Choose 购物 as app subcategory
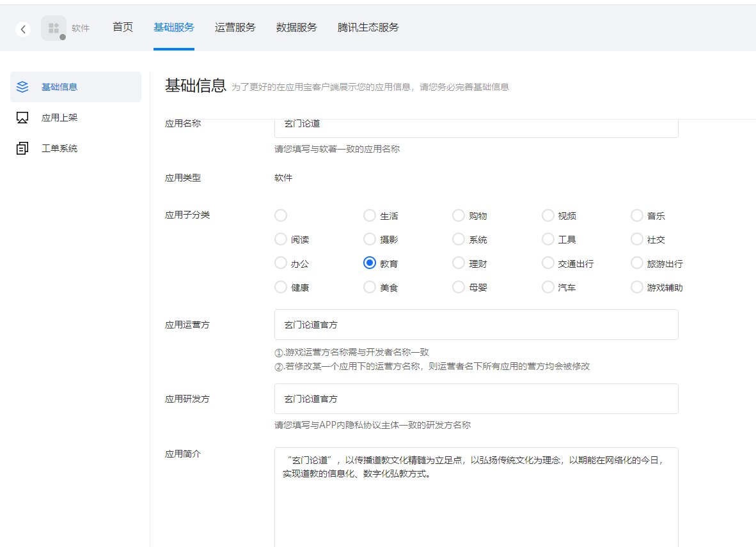 (x=459, y=215)
